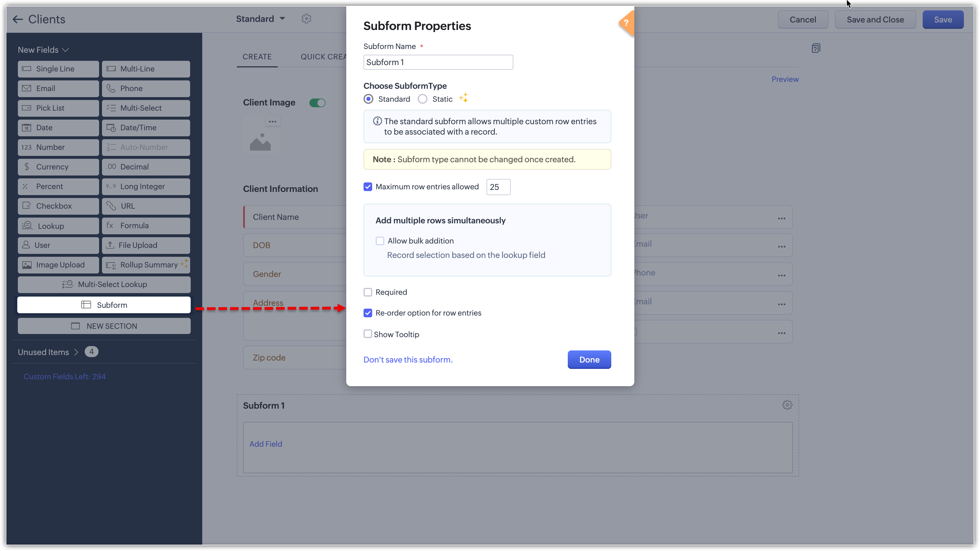Enable the Allow bulk addition checkbox
Screen dimensions: 980x551
tap(380, 241)
